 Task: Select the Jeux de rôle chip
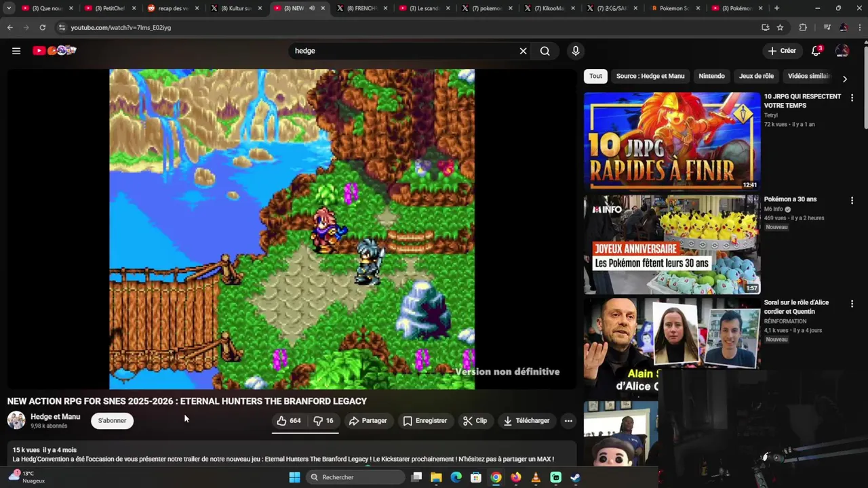pos(756,76)
